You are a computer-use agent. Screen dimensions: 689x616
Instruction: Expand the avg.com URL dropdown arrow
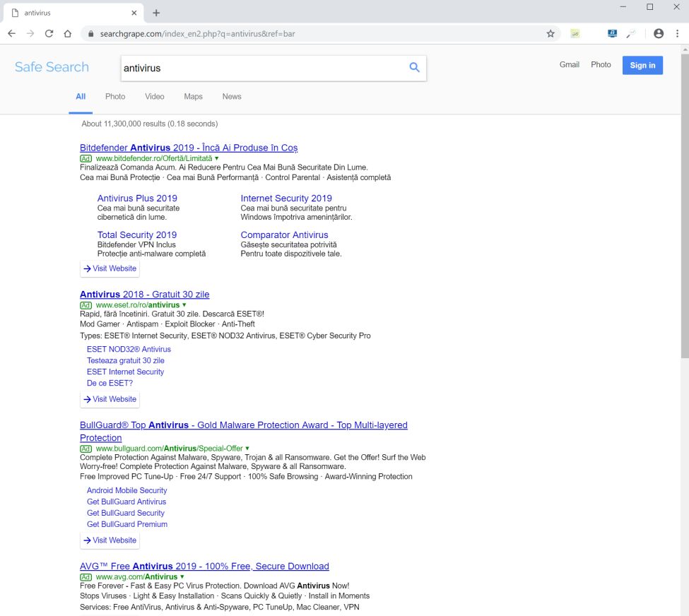pos(182,576)
